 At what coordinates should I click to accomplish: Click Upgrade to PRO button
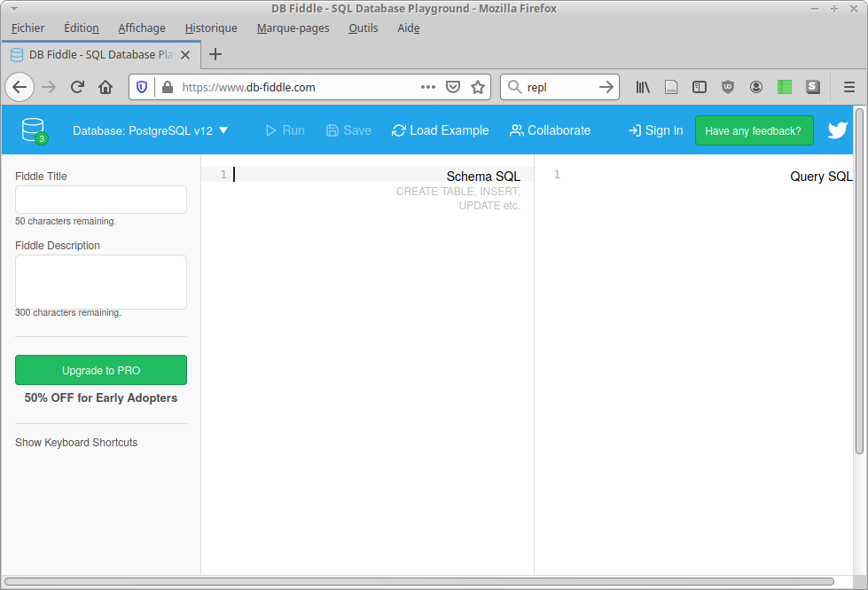click(101, 370)
